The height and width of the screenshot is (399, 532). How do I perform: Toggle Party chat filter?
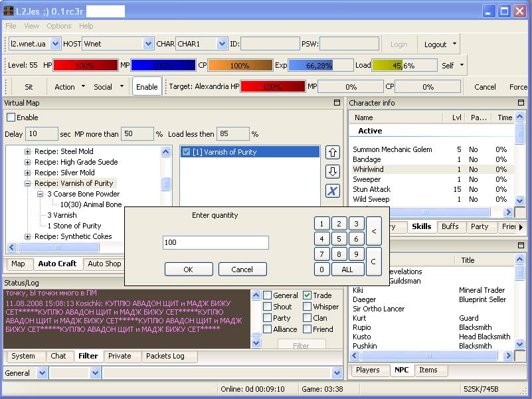point(268,318)
